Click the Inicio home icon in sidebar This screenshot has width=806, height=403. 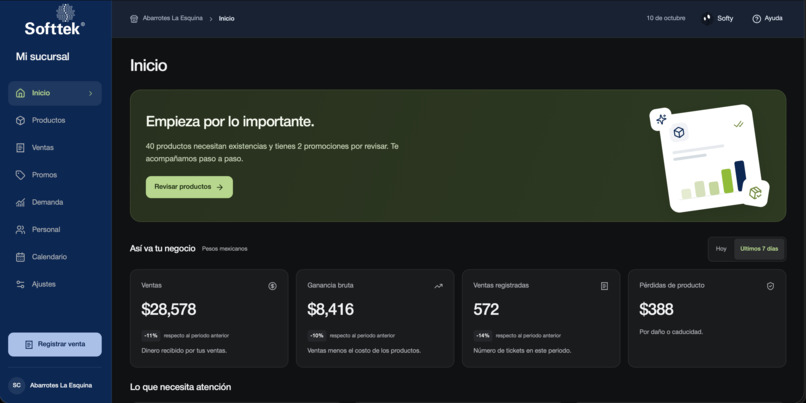click(21, 94)
